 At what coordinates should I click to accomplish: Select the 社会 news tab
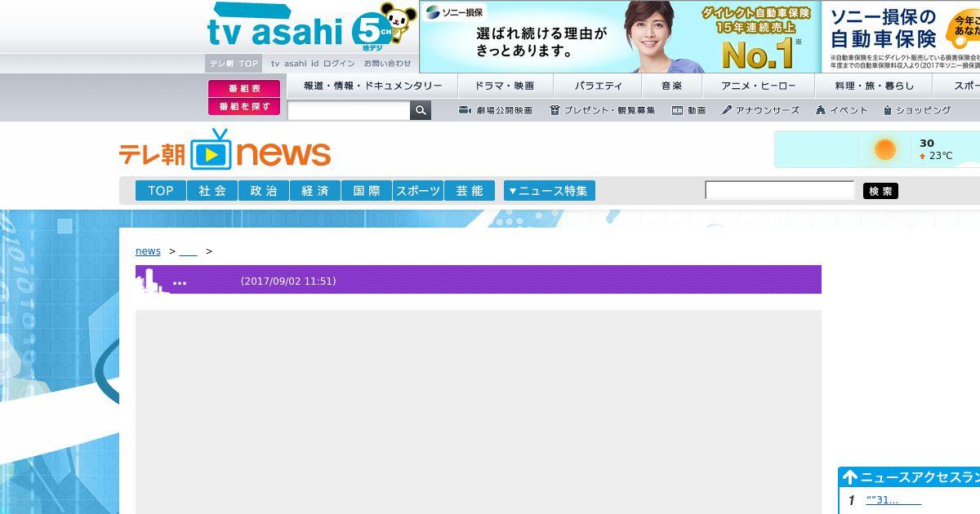pos(212,191)
